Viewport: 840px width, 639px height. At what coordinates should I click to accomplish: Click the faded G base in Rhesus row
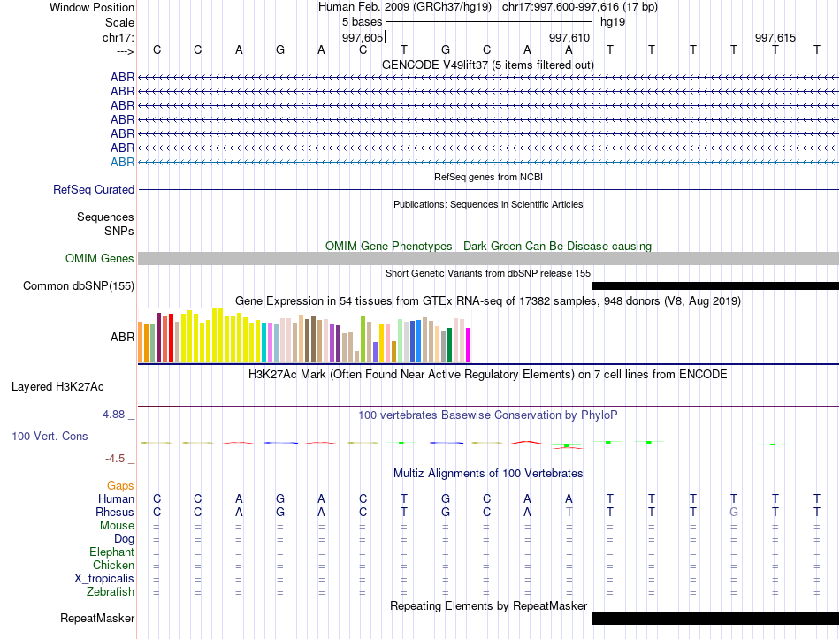click(733, 512)
